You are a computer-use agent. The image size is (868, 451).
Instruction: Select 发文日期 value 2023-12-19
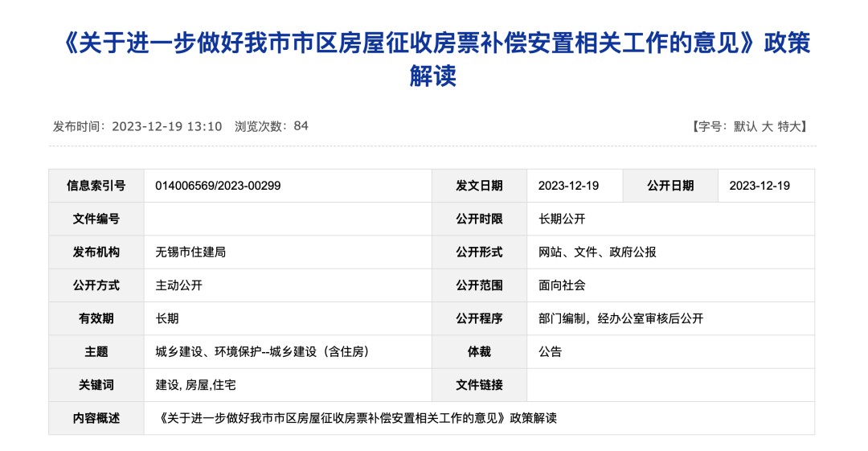[568, 186]
